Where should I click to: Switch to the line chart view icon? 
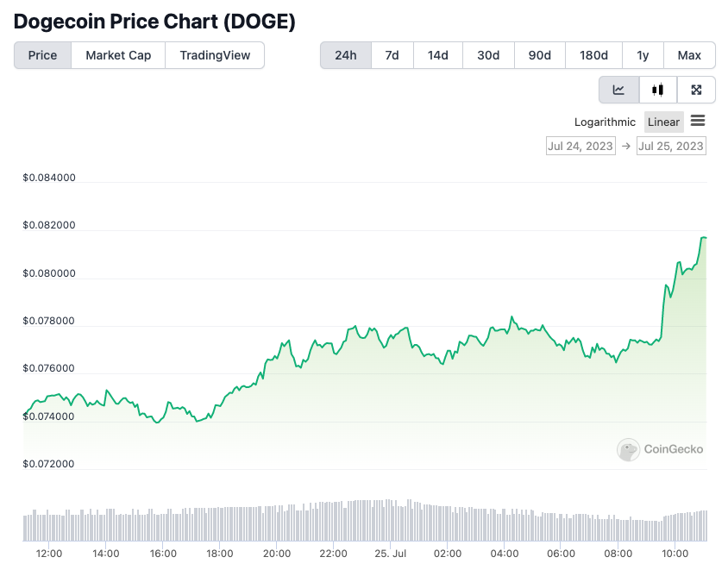619,90
